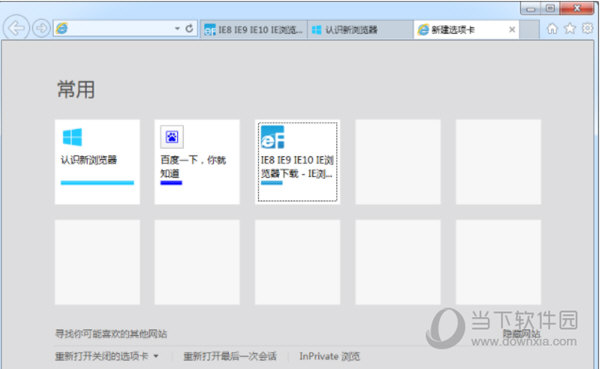600x369 pixels.
Task: Switch to the 认识新浏览器 tab
Action: pos(360,29)
